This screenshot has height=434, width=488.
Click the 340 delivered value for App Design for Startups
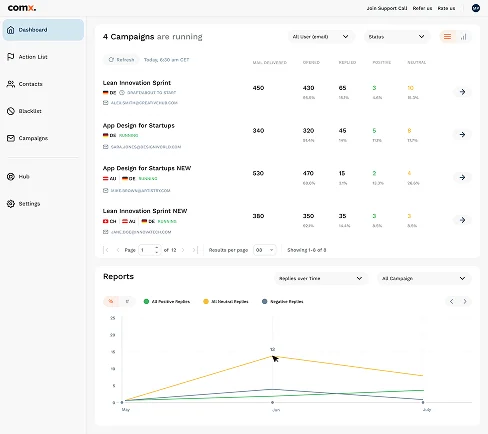[258, 131]
